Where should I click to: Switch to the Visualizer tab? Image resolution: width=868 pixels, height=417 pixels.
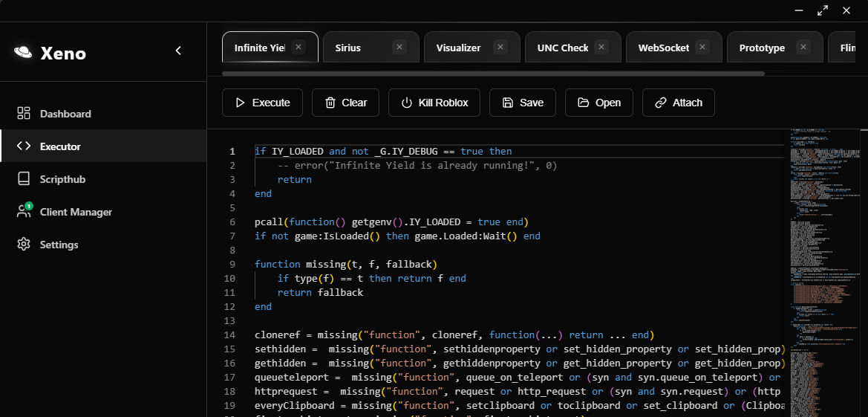(458, 48)
